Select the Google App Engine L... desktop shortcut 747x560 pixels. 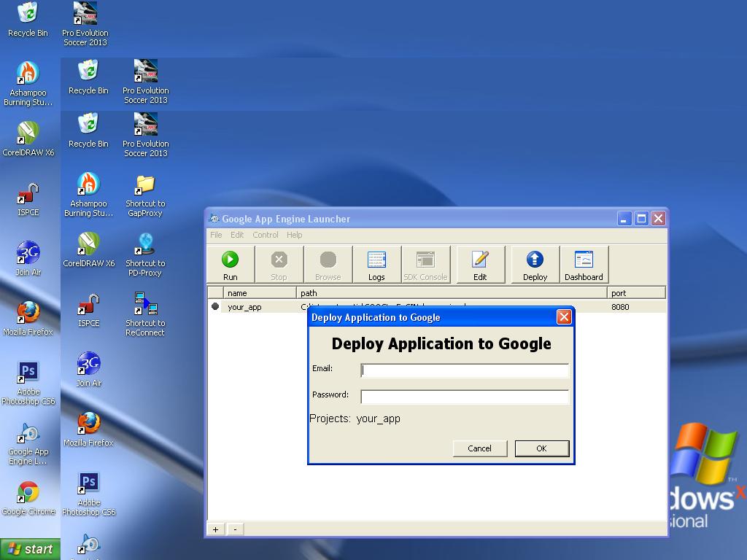tap(28, 444)
